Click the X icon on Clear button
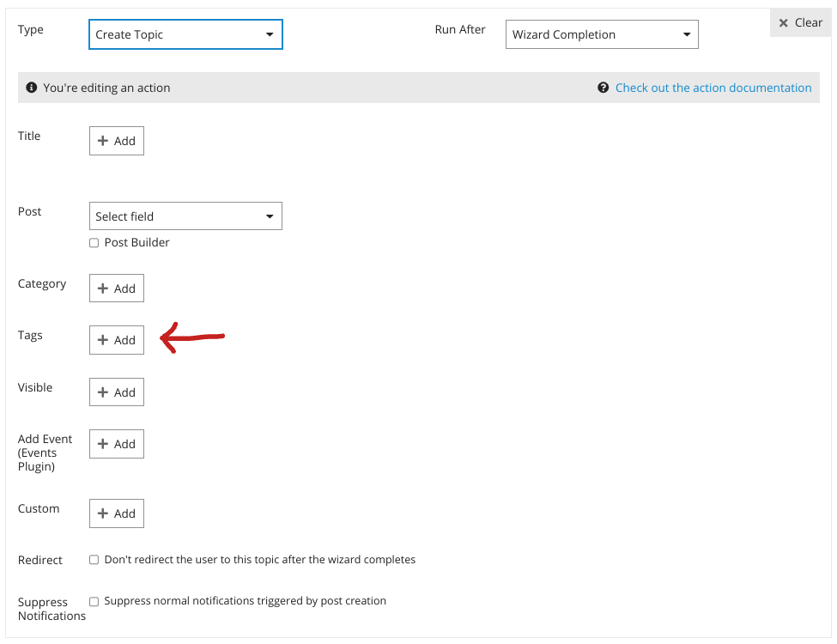 point(783,23)
